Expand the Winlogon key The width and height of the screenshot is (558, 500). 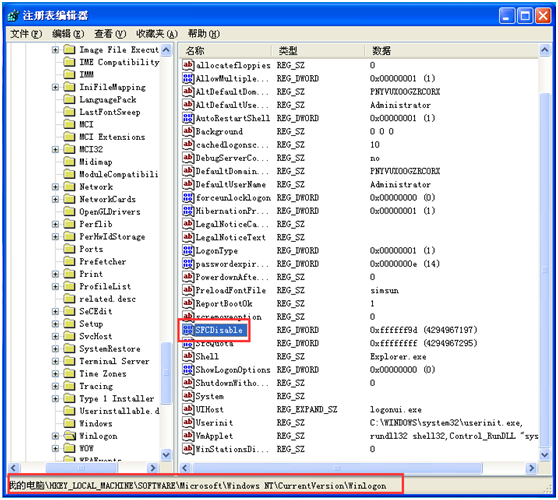(x=55, y=436)
